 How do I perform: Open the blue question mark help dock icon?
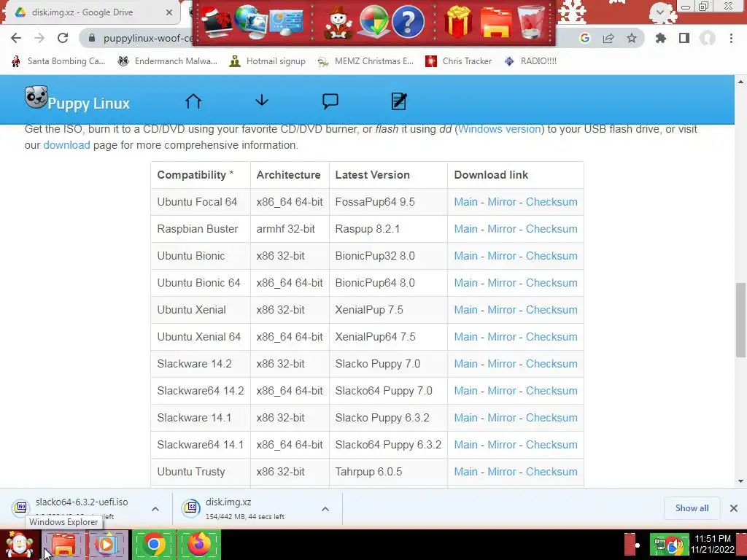(408, 23)
